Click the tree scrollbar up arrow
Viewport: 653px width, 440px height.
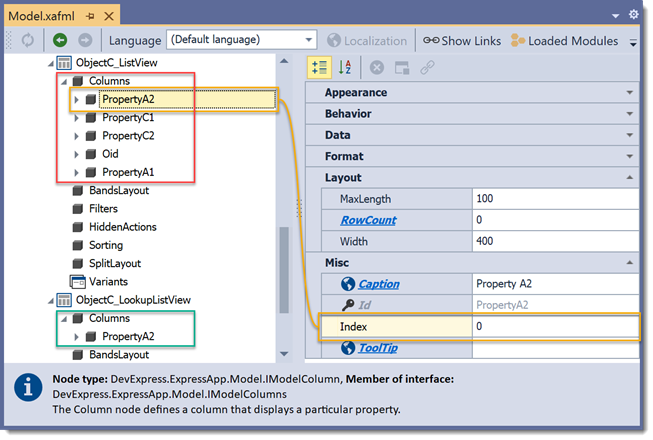click(284, 61)
